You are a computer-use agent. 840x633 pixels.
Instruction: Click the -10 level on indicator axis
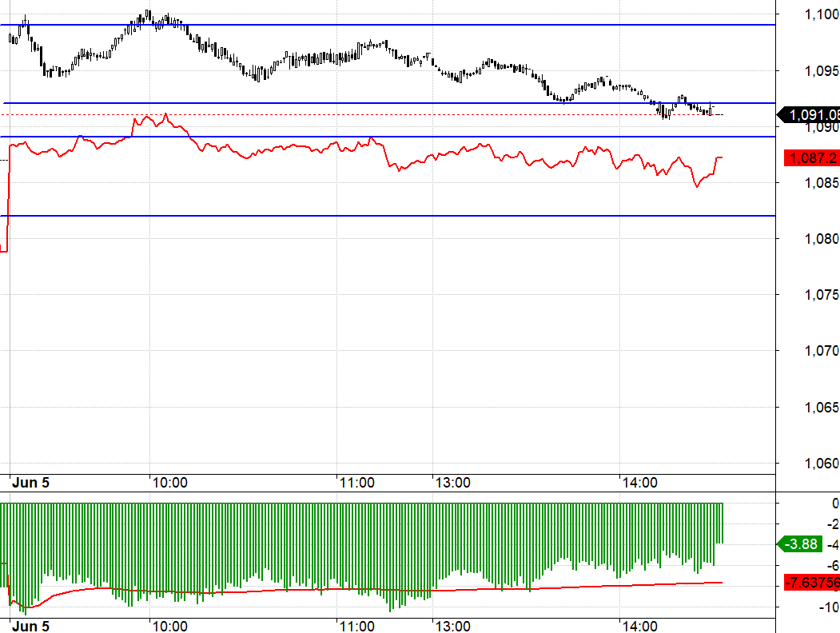pyautogui.click(x=830, y=607)
